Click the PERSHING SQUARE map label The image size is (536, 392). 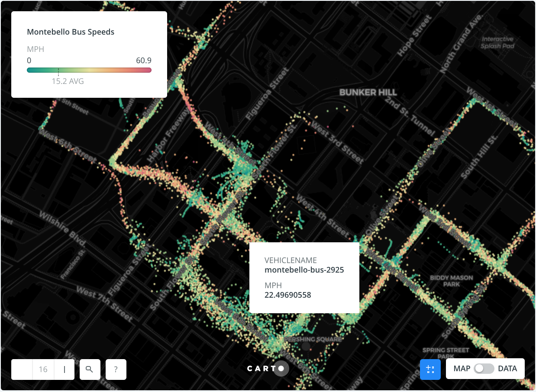(313, 340)
